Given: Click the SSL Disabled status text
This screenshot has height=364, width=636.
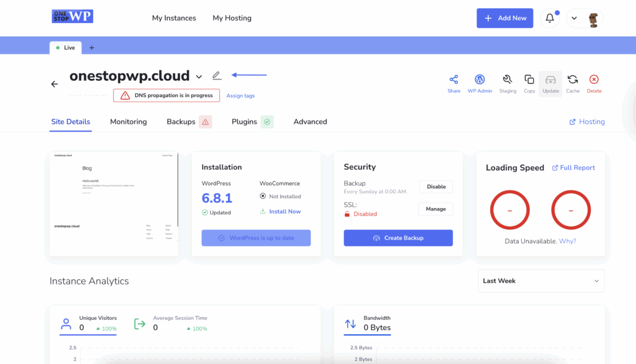Looking at the screenshot, I should (365, 214).
